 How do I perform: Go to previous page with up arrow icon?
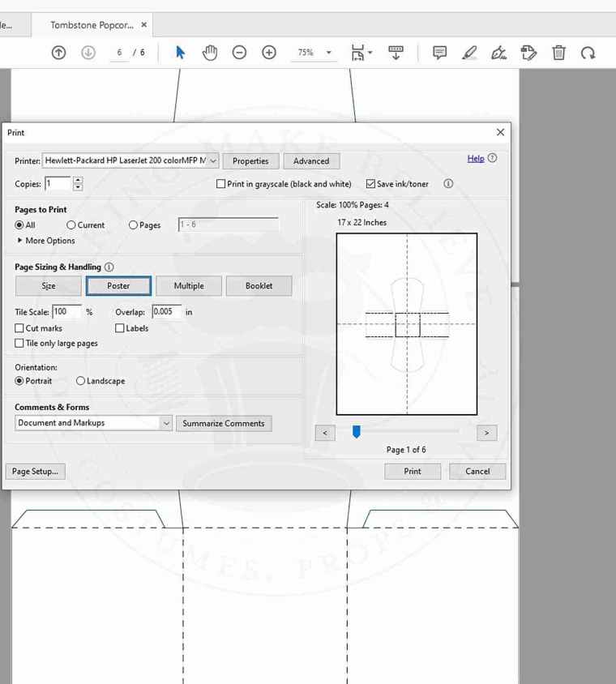pos(58,53)
